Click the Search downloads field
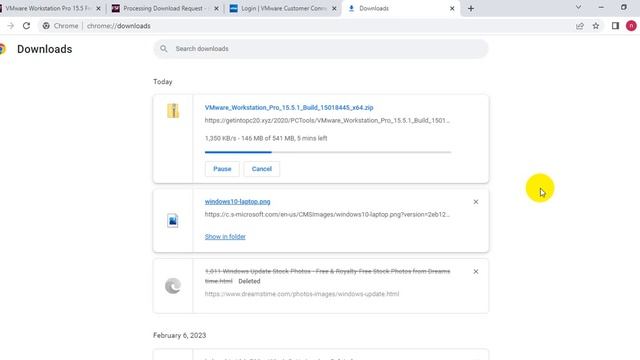 321,49
